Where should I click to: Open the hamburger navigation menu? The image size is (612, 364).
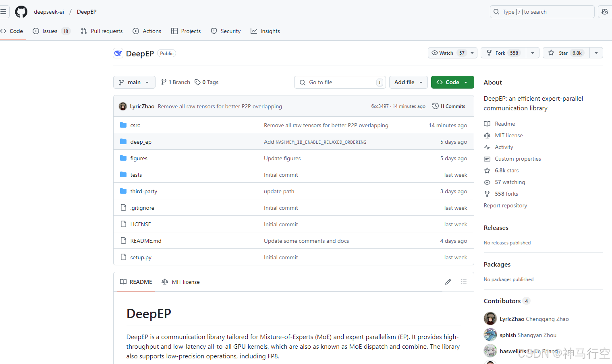coord(3,12)
